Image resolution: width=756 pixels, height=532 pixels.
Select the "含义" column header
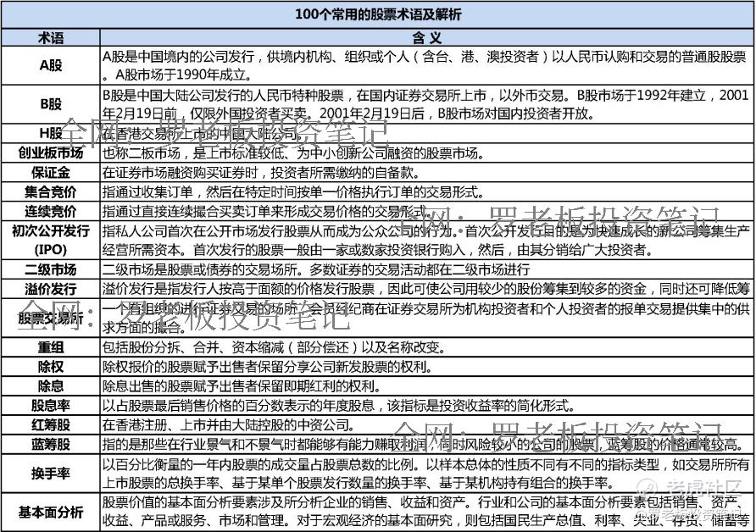[x=426, y=37]
